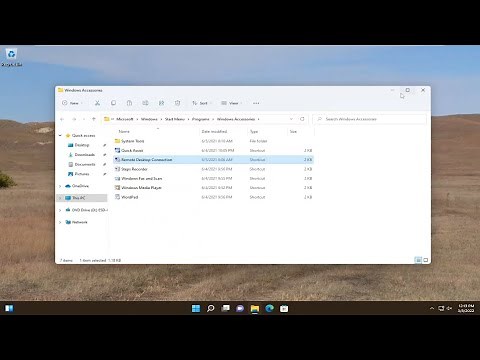Select Programs in the address path
Viewport: 480px width, 360px height.
pyautogui.click(x=201, y=119)
